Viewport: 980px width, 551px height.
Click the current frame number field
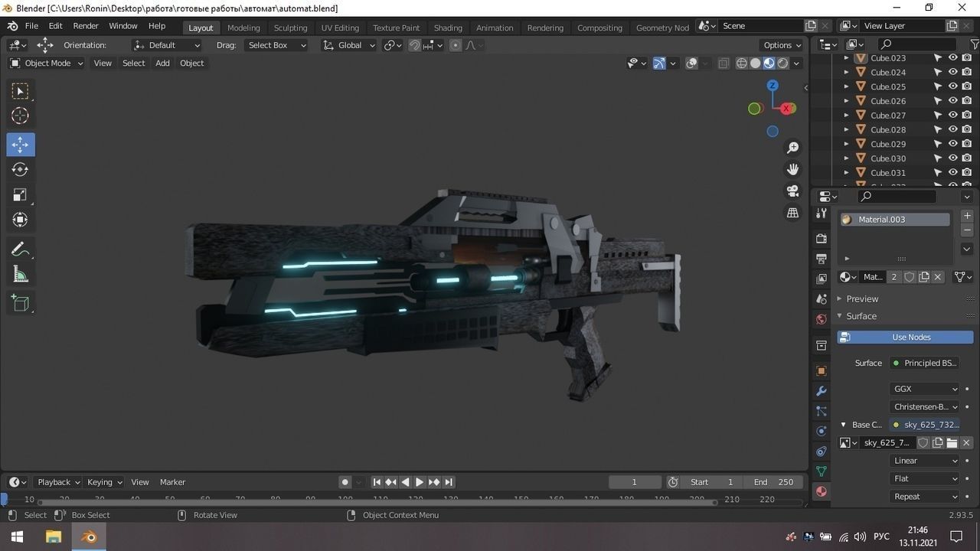635,482
